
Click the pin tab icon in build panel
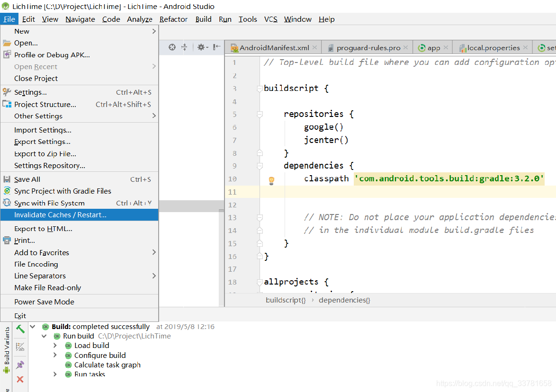click(x=20, y=365)
